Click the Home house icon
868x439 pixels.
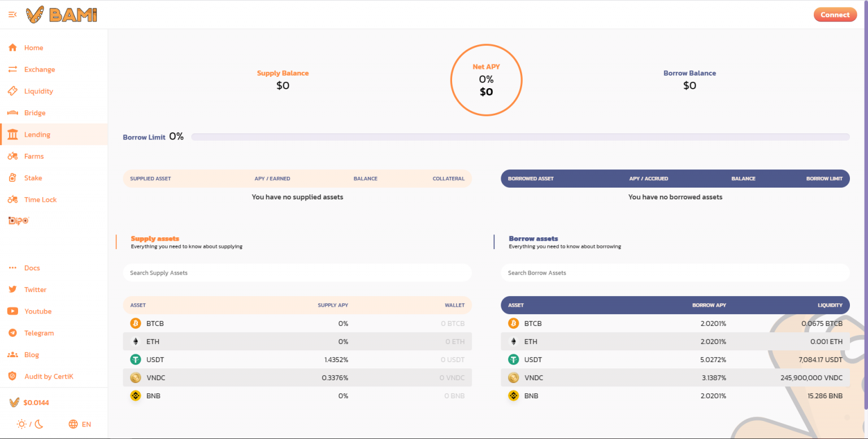click(x=12, y=48)
